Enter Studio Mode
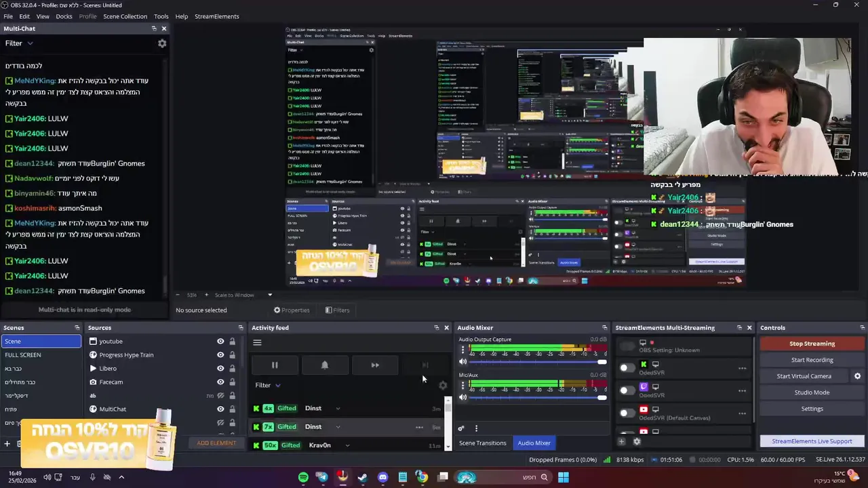 coord(812,392)
